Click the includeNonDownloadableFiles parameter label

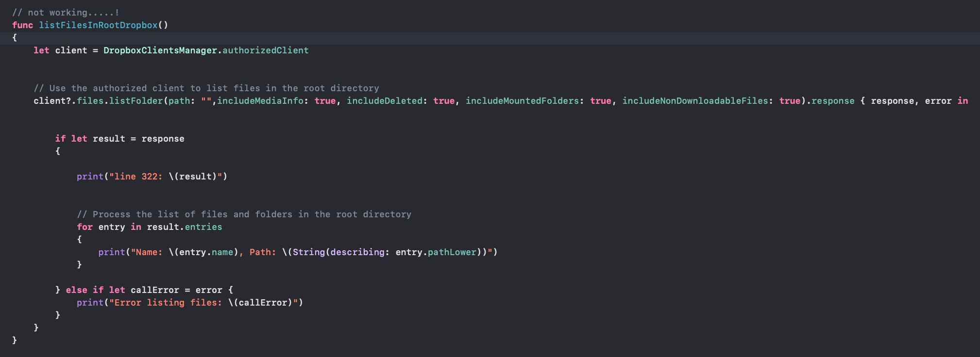coord(695,101)
